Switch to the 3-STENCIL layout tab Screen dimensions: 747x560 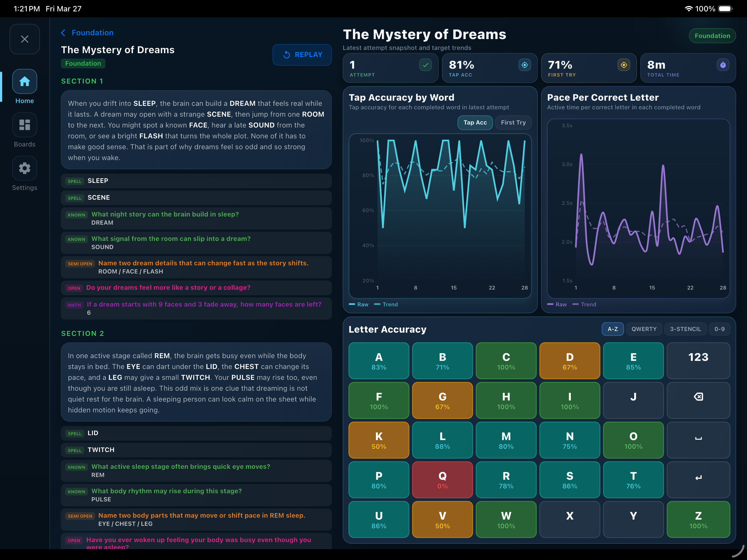[x=685, y=329]
